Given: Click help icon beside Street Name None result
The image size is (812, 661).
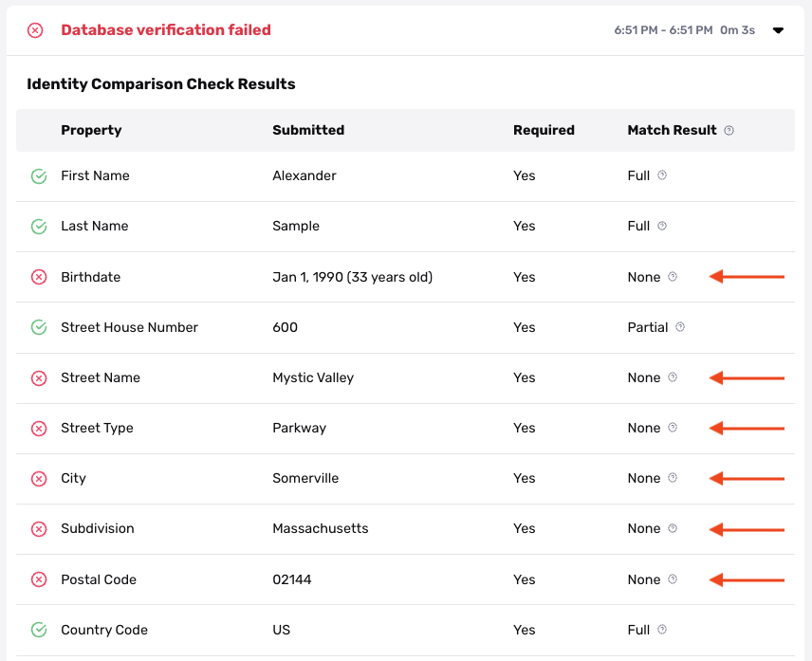Looking at the screenshot, I should coord(673,377).
